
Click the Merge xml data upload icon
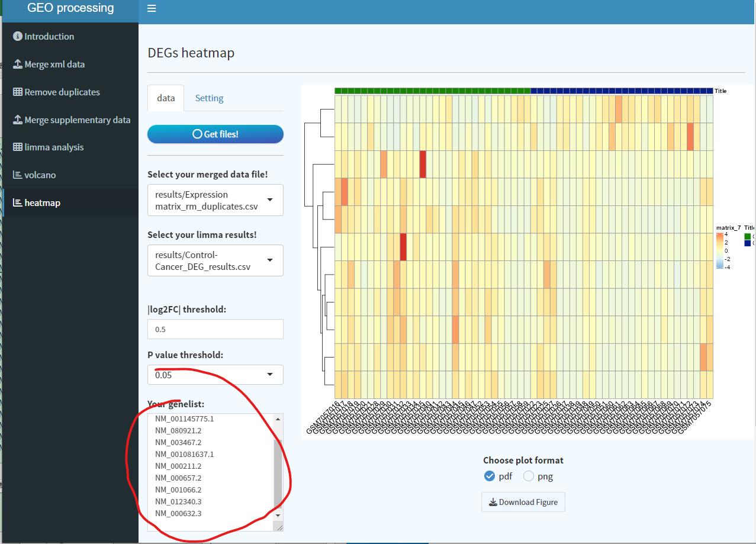point(17,65)
